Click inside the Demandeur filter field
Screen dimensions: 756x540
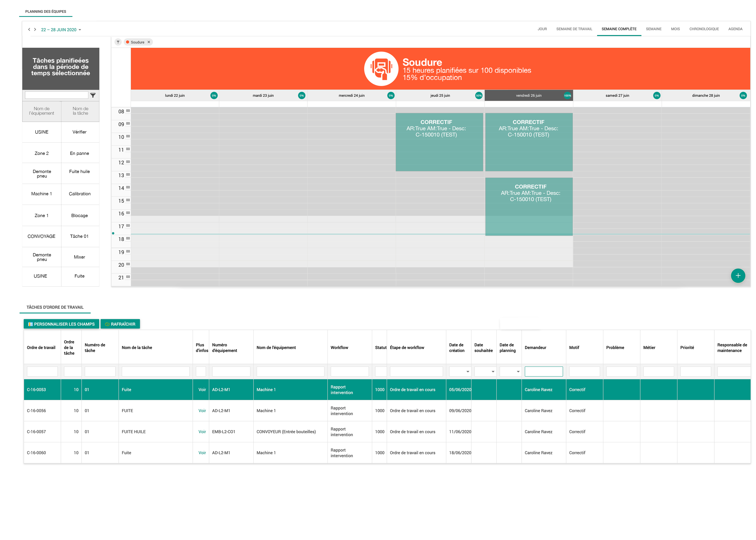pyautogui.click(x=543, y=372)
